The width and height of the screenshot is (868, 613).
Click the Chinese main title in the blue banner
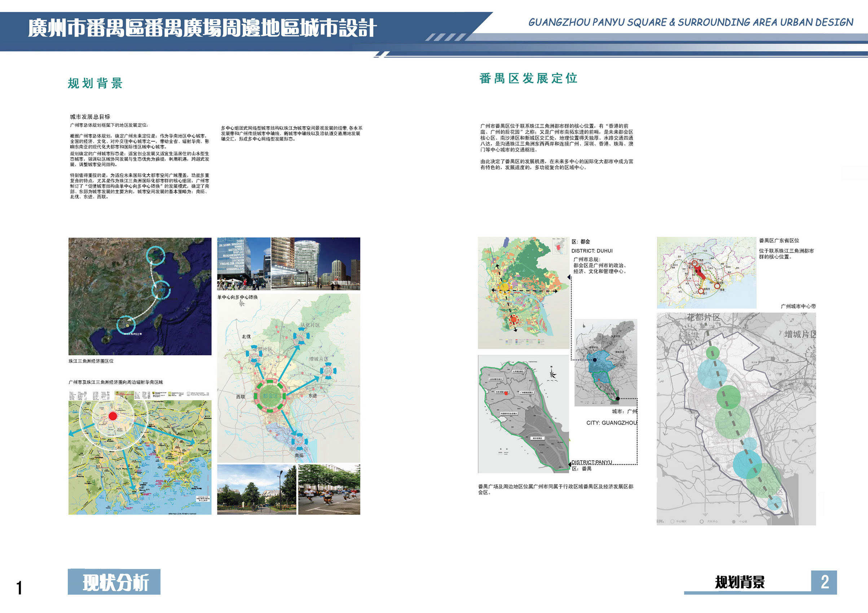tap(202, 28)
